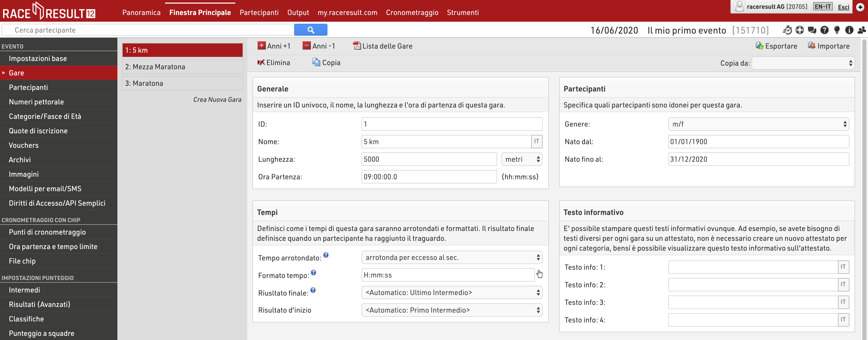
Task: Open the Partecipanti top menu
Action: point(259,12)
